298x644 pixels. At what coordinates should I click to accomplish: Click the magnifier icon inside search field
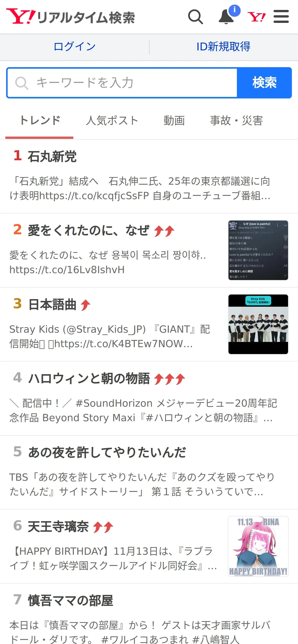(x=22, y=83)
